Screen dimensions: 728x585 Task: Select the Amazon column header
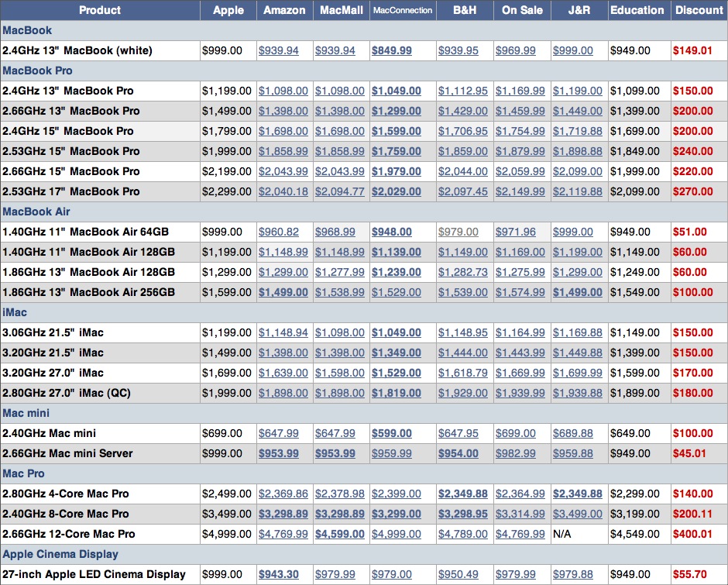[x=284, y=10]
